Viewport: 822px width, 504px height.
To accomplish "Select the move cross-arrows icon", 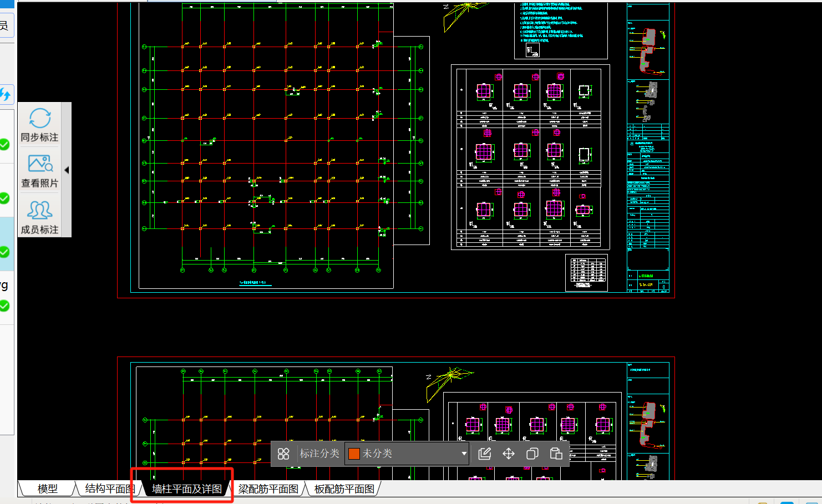I will click(509, 454).
